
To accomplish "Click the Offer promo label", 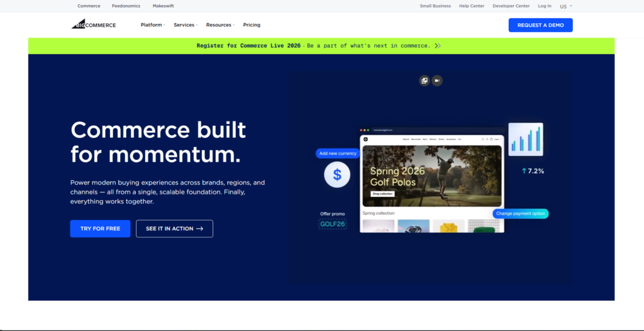I will pyautogui.click(x=332, y=214).
